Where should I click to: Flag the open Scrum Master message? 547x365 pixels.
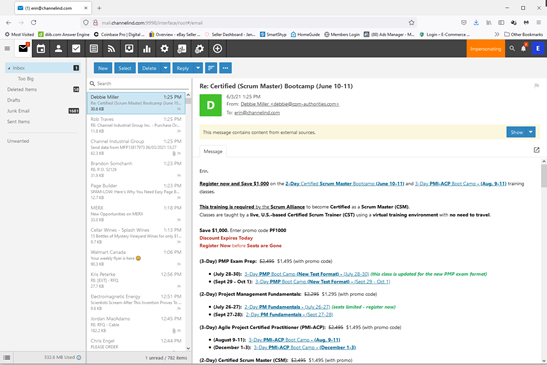pos(537,86)
